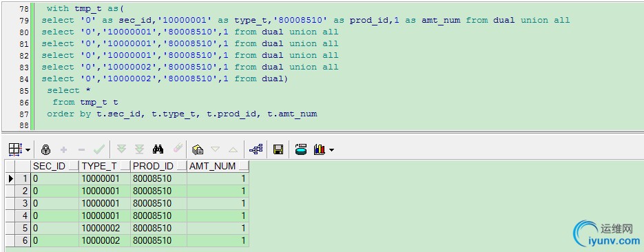Screen dimensions: 644x252
Task: Open the chart icon dropdown arrow
Action: point(331,150)
